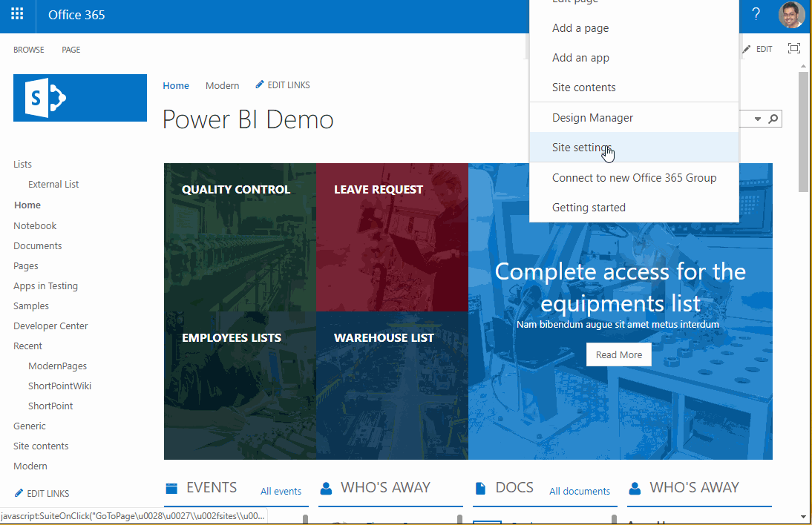Screen dimensions: 812x525
Task: Click the Read More button
Action: click(x=619, y=355)
